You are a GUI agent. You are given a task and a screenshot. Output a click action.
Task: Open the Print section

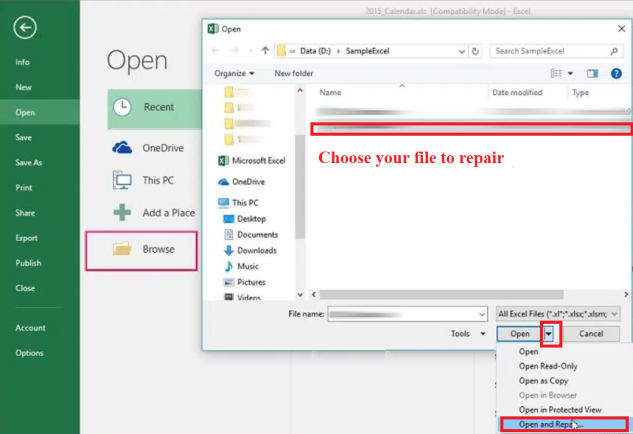(x=24, y=188)
